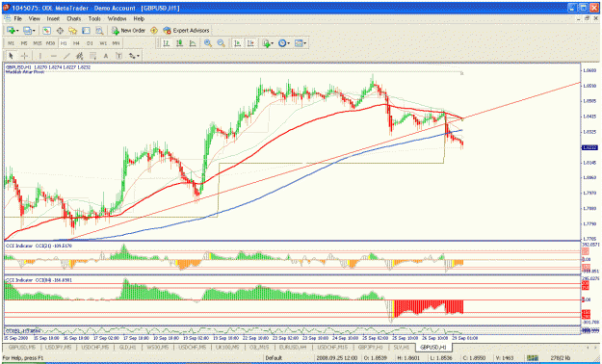This screenshot has height=364, width=602.
Task: Open the Navigator (folder with star) icon
Action: [72, 31]
